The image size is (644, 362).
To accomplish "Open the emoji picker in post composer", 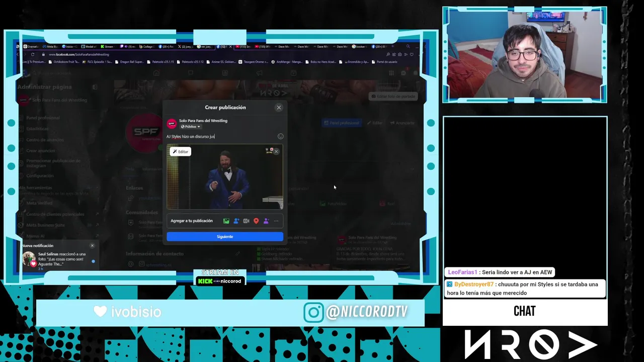I will click(x=281, y=136).
